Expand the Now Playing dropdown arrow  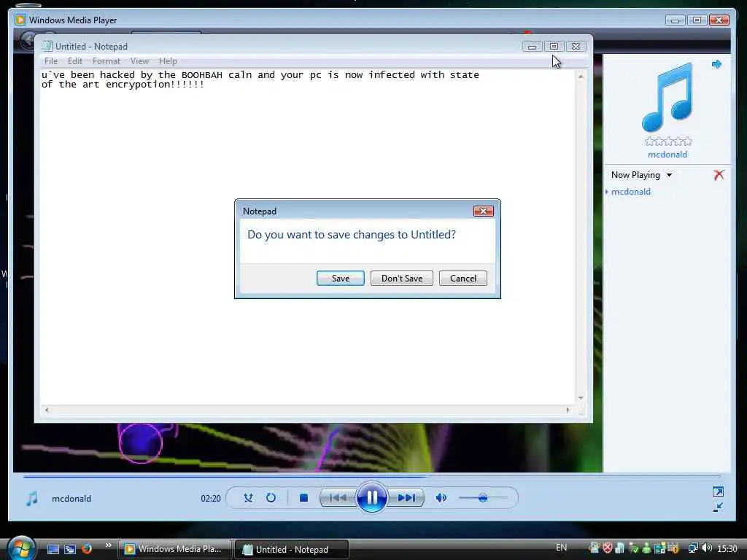(670, 175)
